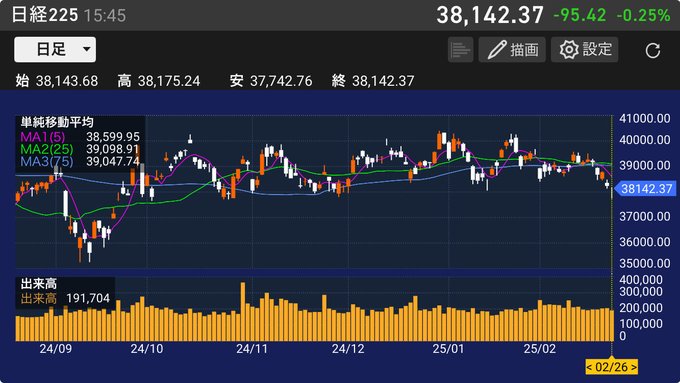Click the MA1 value 38,599.95
Viewport: 680px width, 383px height.
point(113,137)
